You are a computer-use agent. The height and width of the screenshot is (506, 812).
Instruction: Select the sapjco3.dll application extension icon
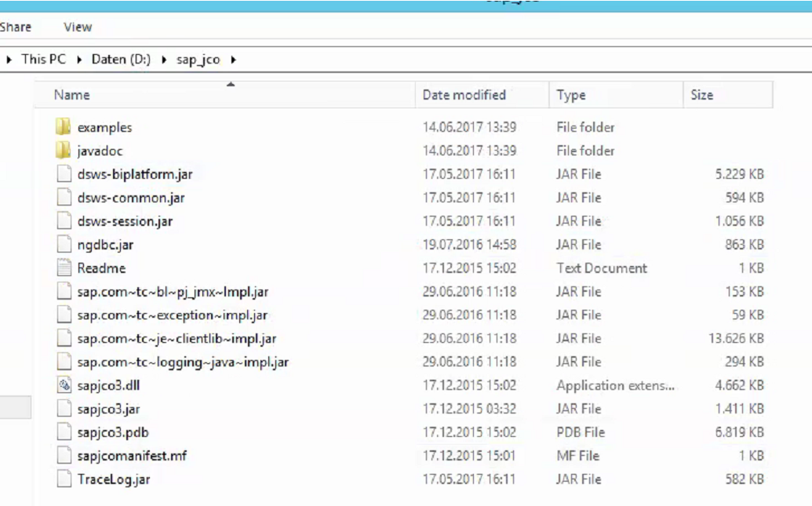[64, 385]
